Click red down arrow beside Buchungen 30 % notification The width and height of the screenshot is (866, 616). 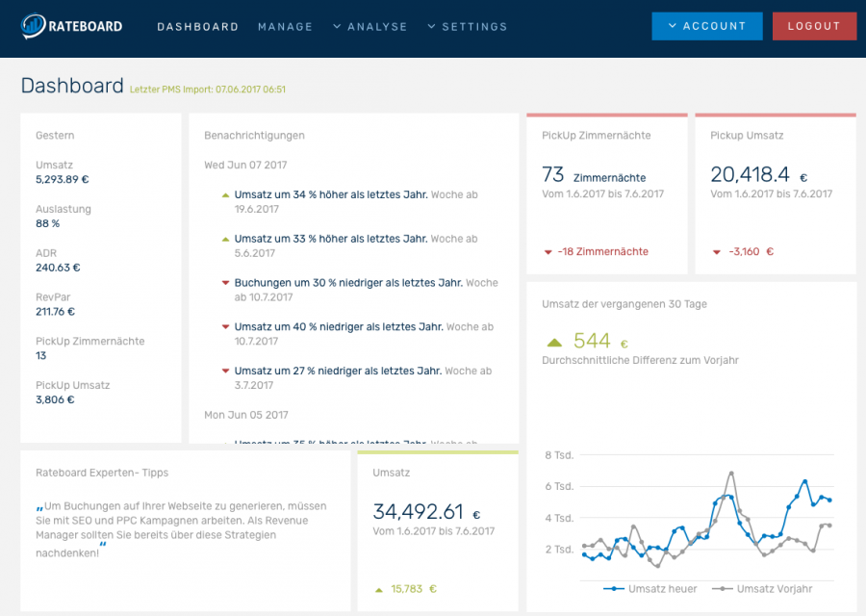225,283
